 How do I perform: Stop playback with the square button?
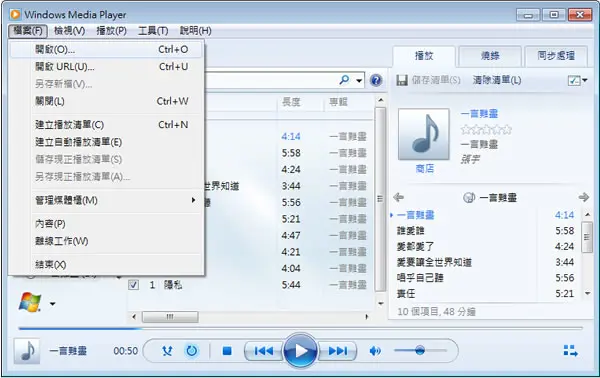coord(227,351)
